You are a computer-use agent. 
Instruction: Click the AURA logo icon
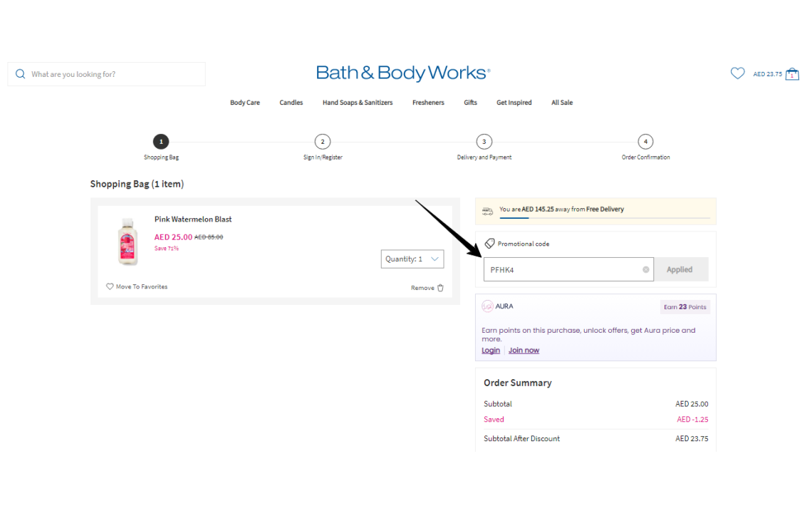(487, 306)
